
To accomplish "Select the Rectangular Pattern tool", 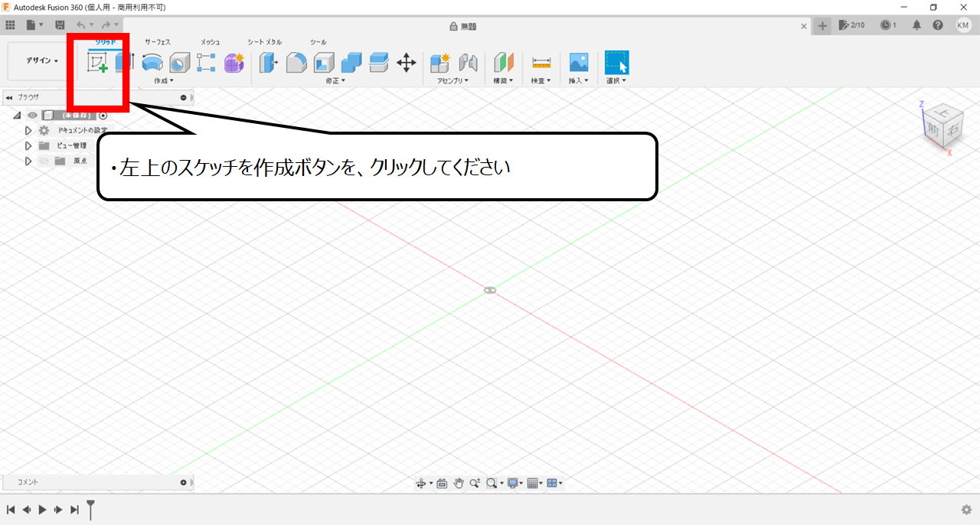I will (206, 63).
